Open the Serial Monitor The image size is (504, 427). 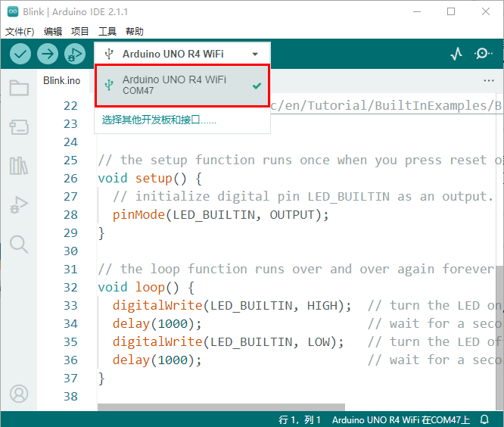pyautogui.click(x=483, y=53)
